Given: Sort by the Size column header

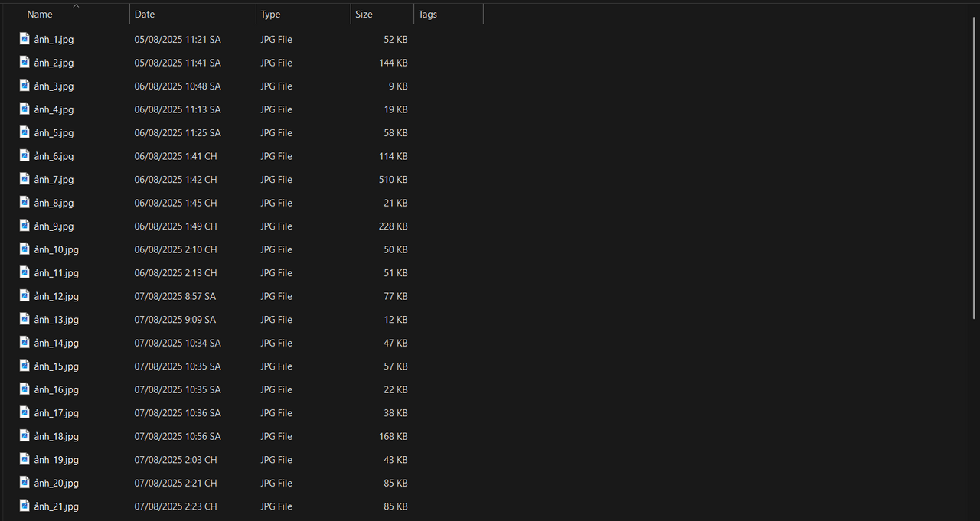Looking at the screenshot, I should [x=364, y=15].
